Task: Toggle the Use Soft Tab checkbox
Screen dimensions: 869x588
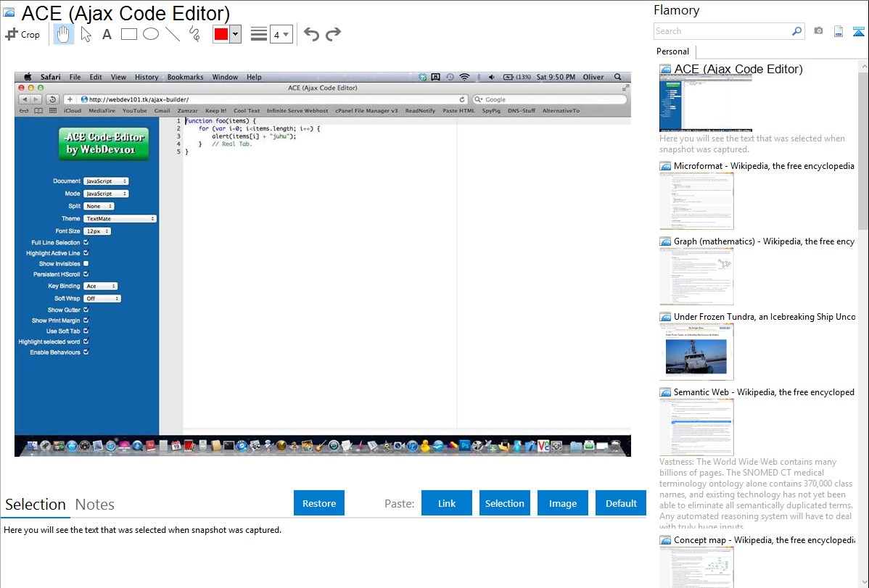Action: point(86,331)
